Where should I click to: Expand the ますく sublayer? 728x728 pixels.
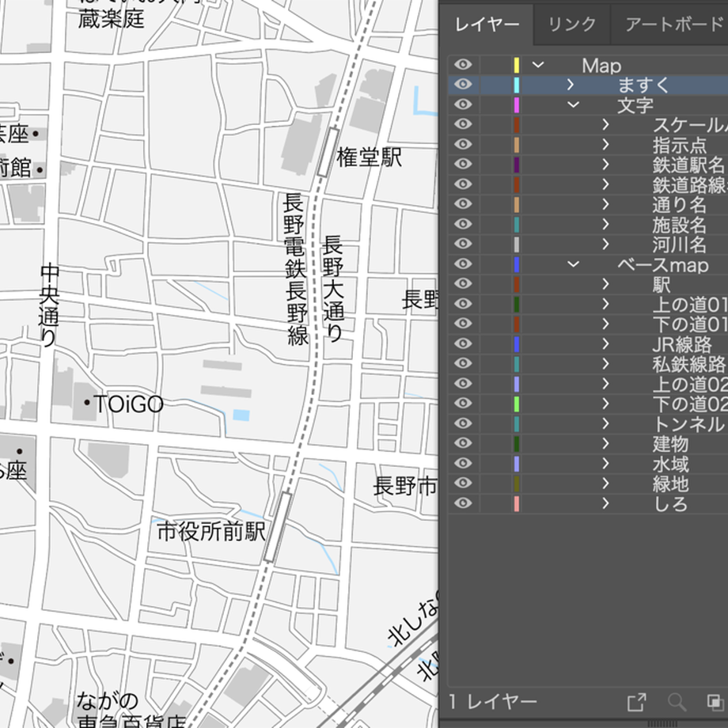coord(571,85)
